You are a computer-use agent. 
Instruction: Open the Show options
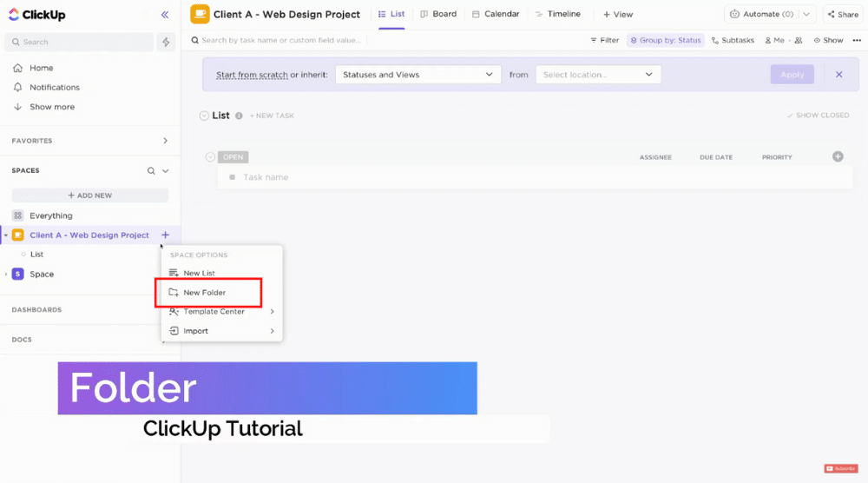pyautogui.click(x=828, y=41)
